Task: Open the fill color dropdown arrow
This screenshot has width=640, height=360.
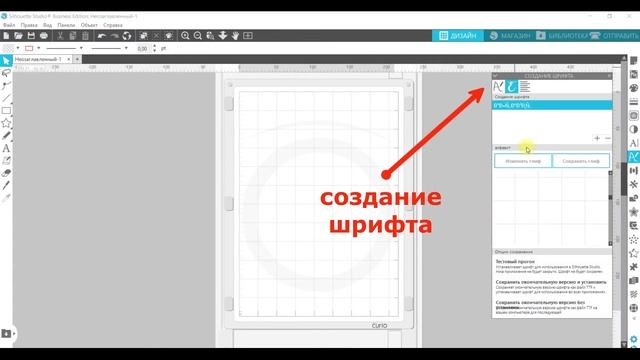Action: [x=18, y=48]
